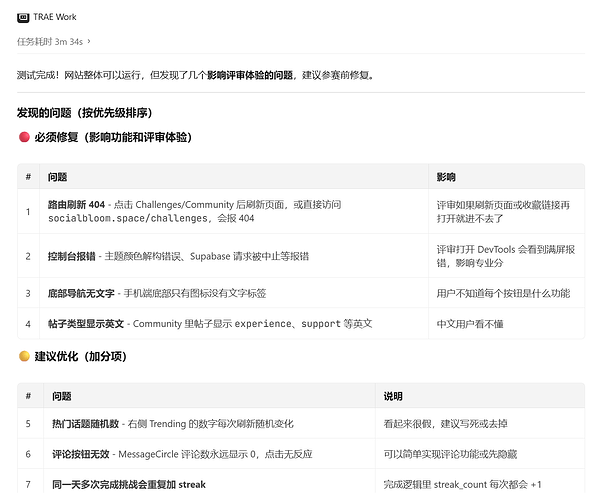Click impact text 中文用户看不懂
Viewport: 596px width, 500px height.
tap(470, 324)
